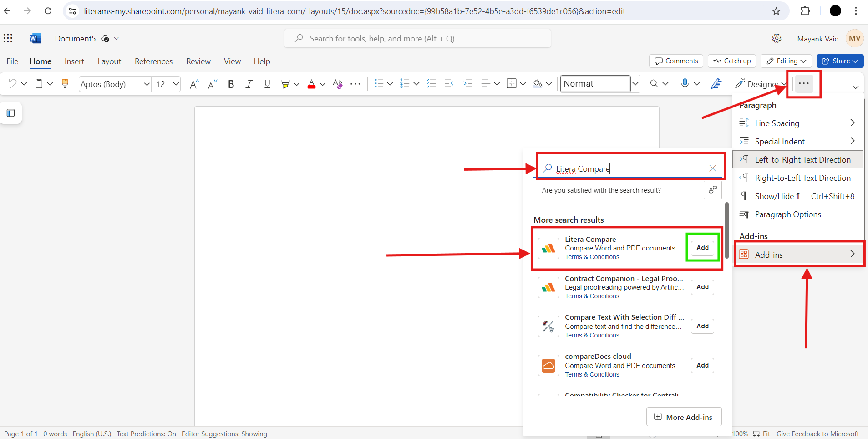This screenshot has width=868, height=439.
Task: Open the Editor pen tool
Action: click(716, 84)
